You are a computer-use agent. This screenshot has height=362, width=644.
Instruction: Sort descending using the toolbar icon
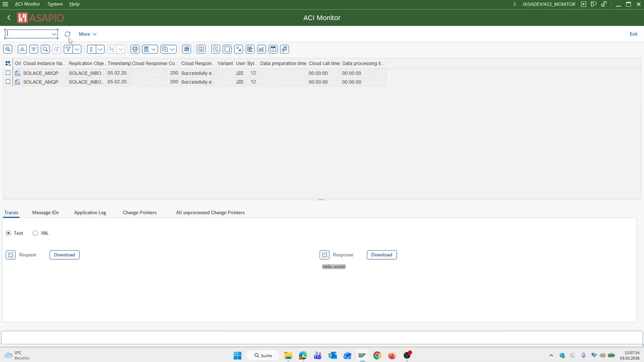click(33, 49)
